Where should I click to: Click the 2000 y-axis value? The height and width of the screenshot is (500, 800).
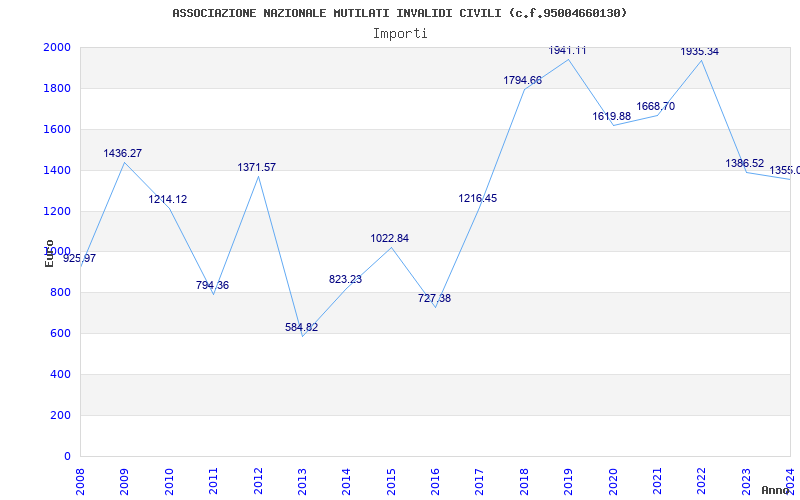click(57, 47)
